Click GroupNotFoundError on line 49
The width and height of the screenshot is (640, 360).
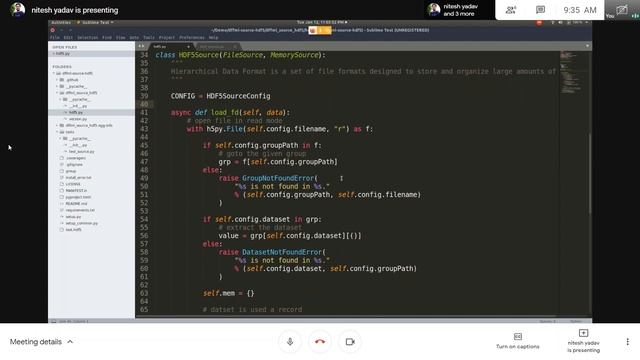(278, 178)
